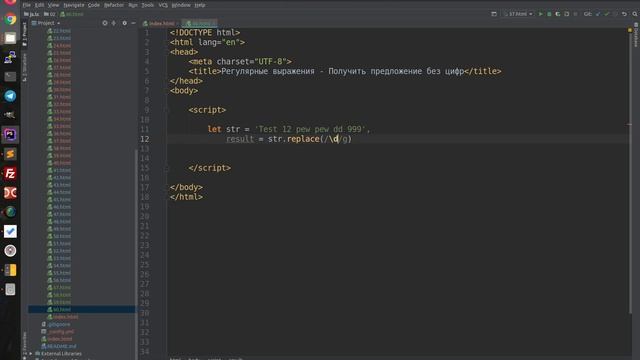Open the Window menu
Screen dimensions: 640x360
pos(181,5)
